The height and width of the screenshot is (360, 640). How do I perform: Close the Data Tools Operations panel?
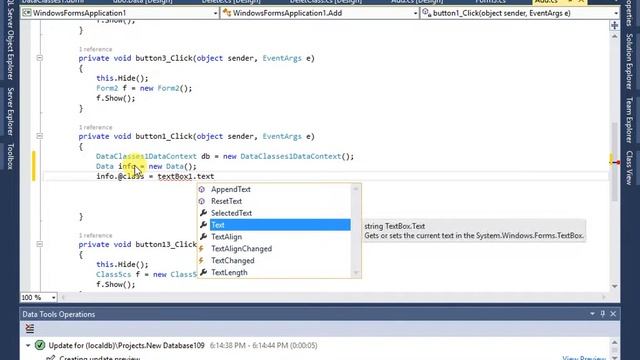tap(613, 314)
